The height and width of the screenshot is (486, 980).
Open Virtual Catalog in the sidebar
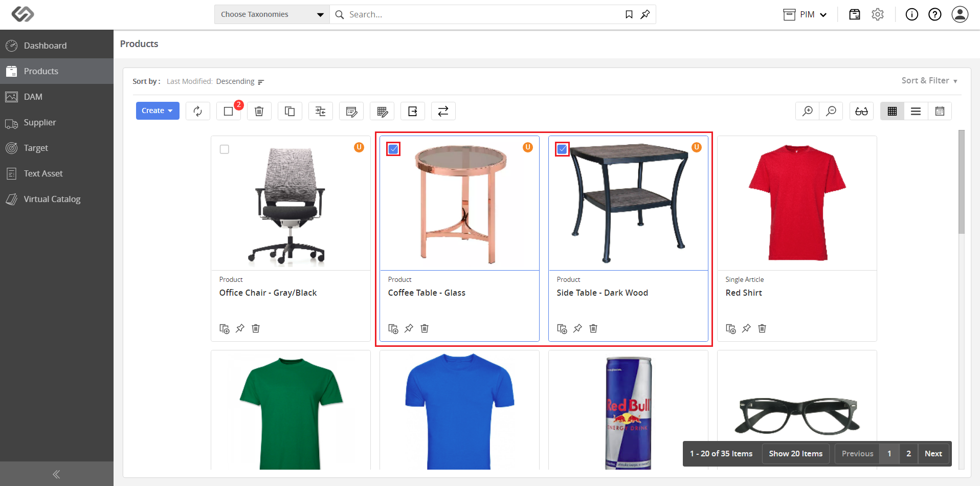pos(57,199)
